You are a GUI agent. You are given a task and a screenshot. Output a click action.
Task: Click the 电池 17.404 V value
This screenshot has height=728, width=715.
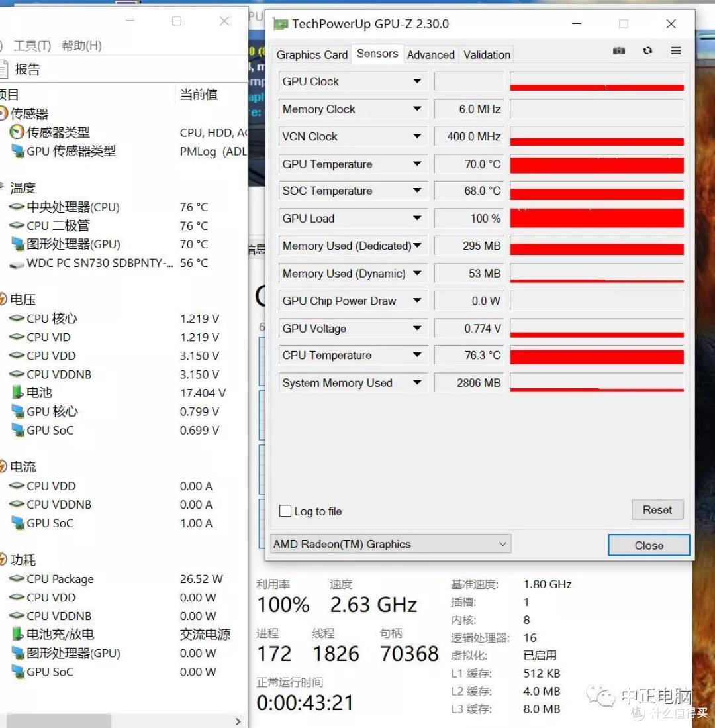pos(203,393)
